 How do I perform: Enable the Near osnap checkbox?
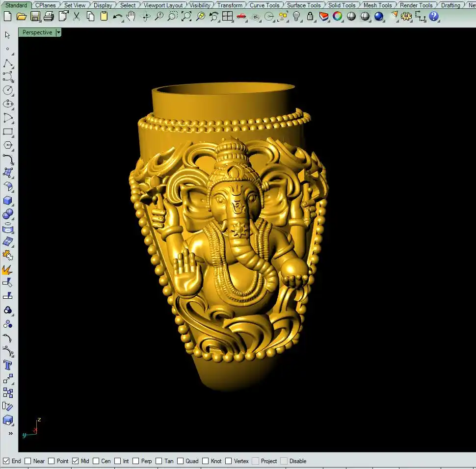[28, 461]
